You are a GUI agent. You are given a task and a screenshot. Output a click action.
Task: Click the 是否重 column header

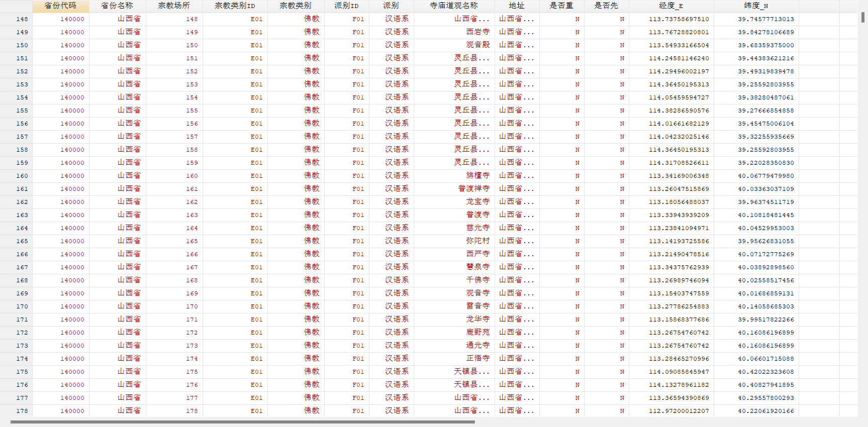pos(562,6)
